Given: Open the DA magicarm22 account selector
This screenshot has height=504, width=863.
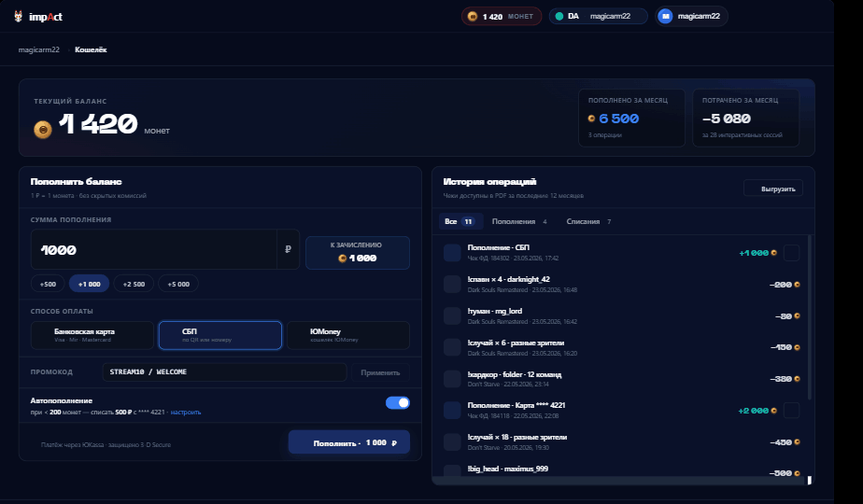Looking at the screenshot, I should point(599,17).
